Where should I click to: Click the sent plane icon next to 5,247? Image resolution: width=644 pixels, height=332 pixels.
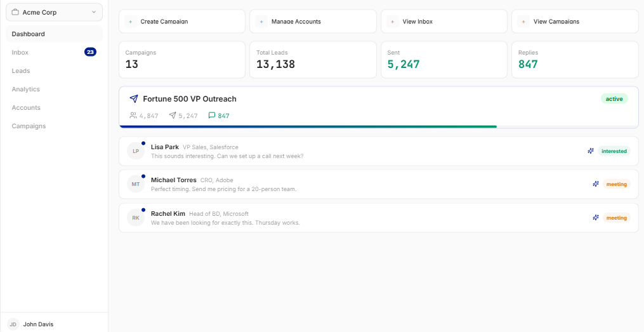173,116
